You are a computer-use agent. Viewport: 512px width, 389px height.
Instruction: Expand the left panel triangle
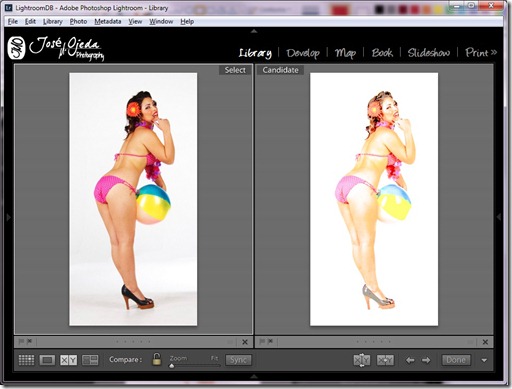pos(9,217)
